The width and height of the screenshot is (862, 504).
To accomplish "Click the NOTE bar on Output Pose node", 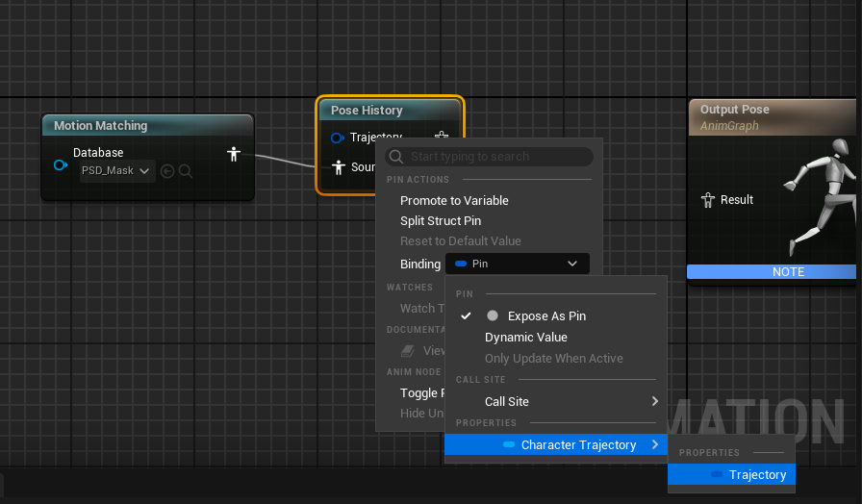I will click(x=772, y=271).
